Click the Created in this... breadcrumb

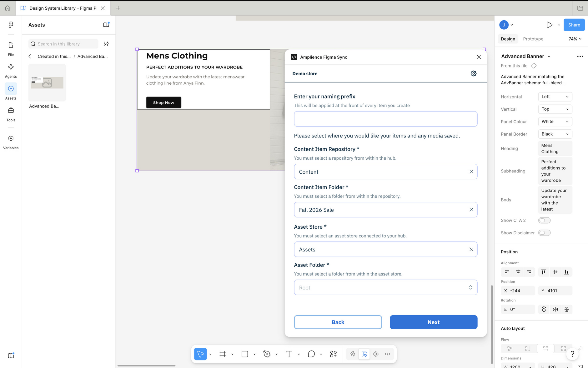pyautogui.click(x=54, y=57)
